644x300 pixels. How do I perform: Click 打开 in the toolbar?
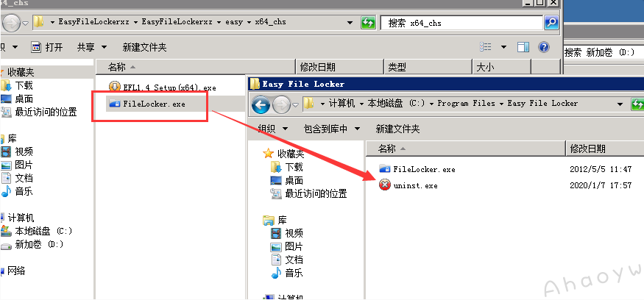[48, 47]
